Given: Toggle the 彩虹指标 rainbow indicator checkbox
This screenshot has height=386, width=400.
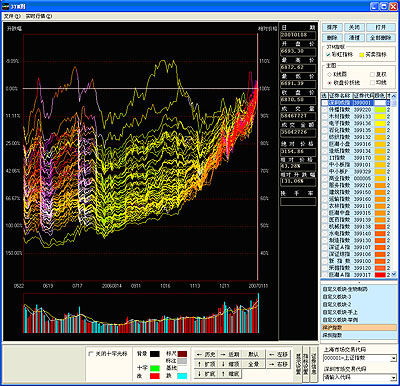Looking at the screenshot, I should tap(328, 54).
